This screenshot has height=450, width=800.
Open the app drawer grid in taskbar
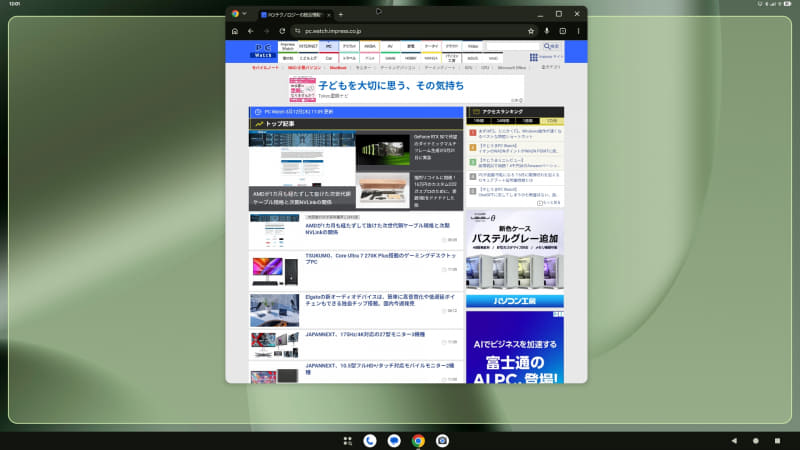[347, 441]
